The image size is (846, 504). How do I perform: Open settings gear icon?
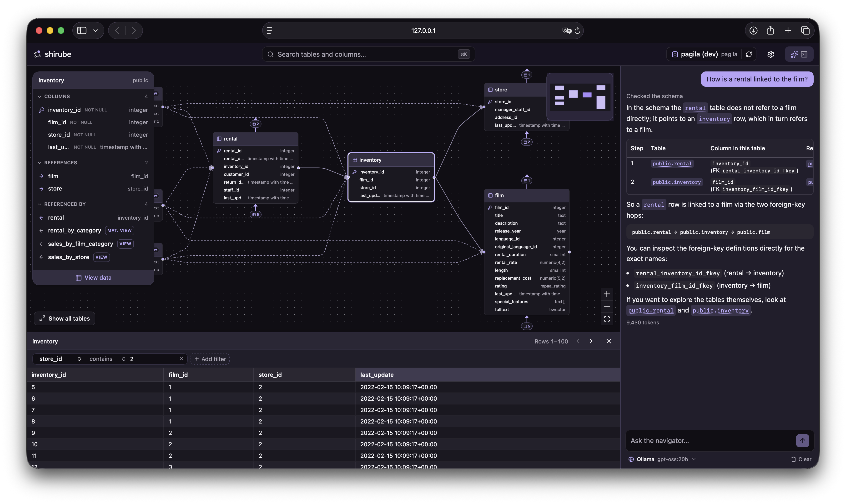tap(770, 54)
